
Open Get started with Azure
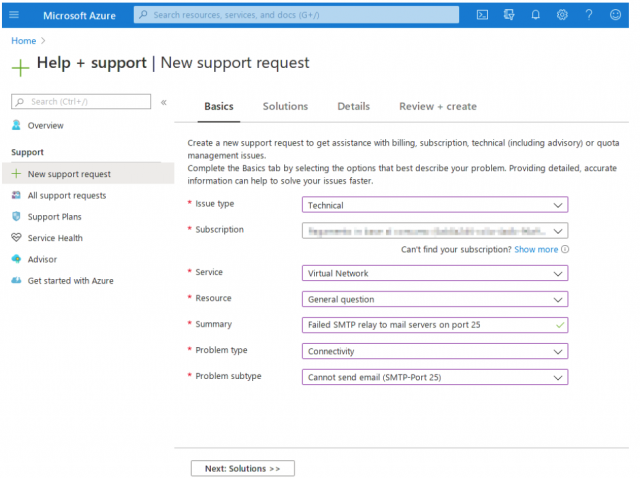[71, 280]
